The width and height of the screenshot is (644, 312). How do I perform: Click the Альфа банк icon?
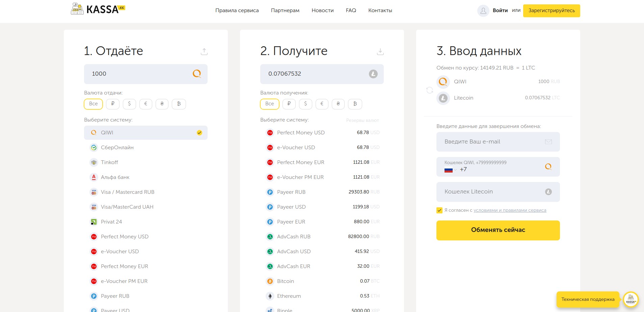tap(94, 177)
